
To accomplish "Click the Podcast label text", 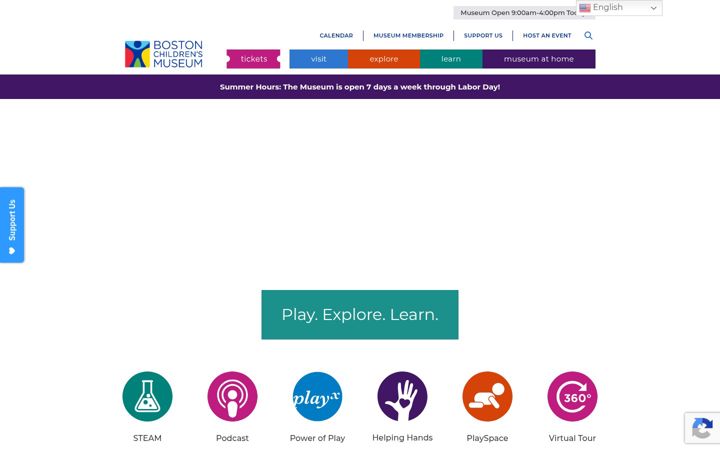I will point(232,438).
